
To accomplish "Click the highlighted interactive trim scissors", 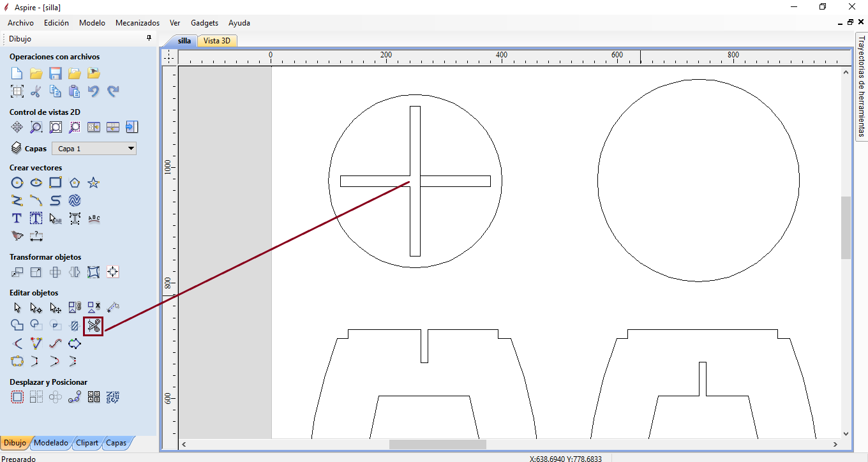I will point(93,326).
